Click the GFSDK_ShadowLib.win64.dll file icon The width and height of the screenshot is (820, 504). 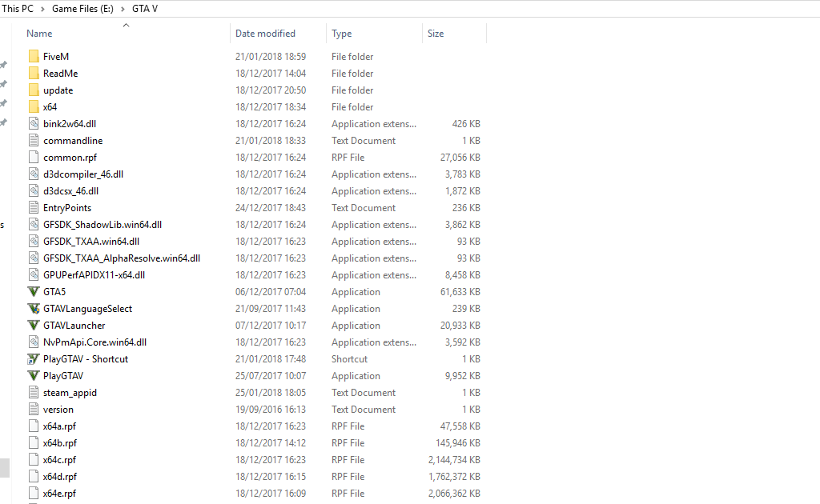click(34, 225)
